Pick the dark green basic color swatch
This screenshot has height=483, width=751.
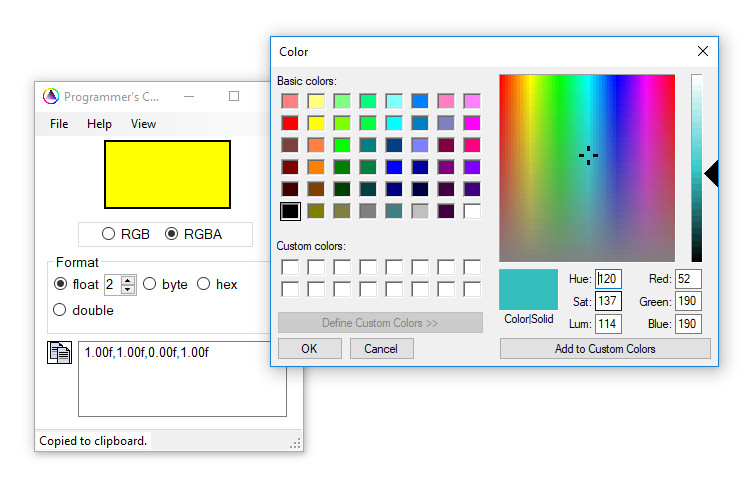coord(342,189)
